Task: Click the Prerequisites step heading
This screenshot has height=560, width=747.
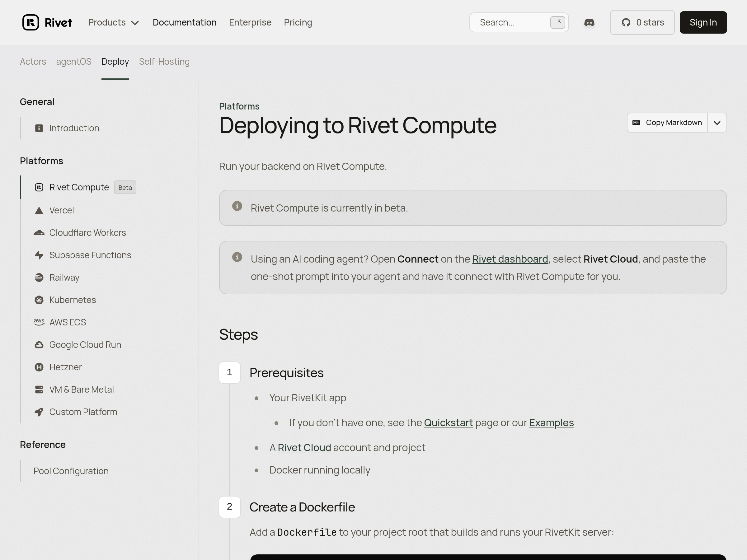Action: click(x=286, y=373)
